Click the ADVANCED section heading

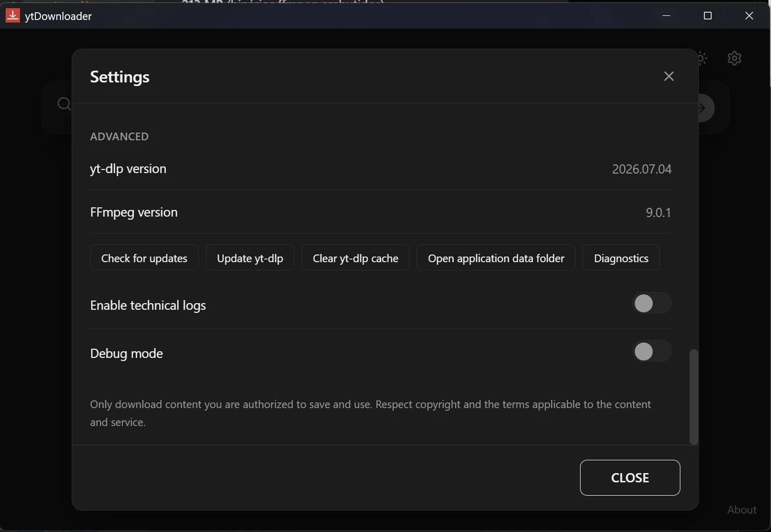(x=119, y=137)
